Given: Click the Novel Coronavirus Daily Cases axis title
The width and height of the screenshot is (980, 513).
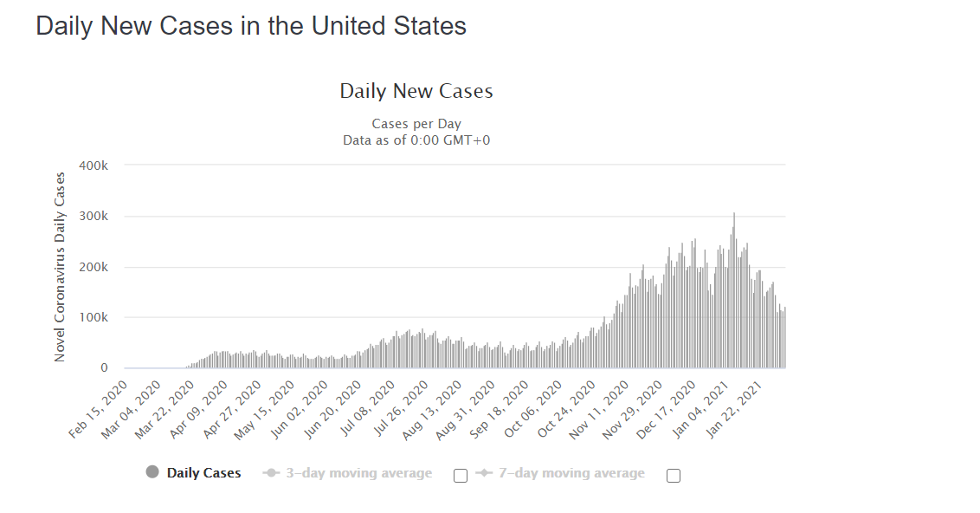Looking at the screenshot, I should pos(60,267).
